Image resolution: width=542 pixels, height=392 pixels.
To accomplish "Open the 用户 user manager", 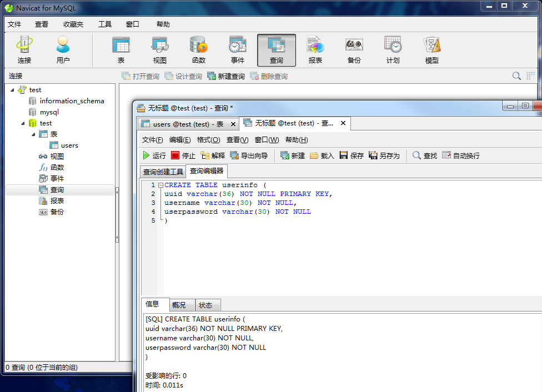I will [x=63, y=50].
